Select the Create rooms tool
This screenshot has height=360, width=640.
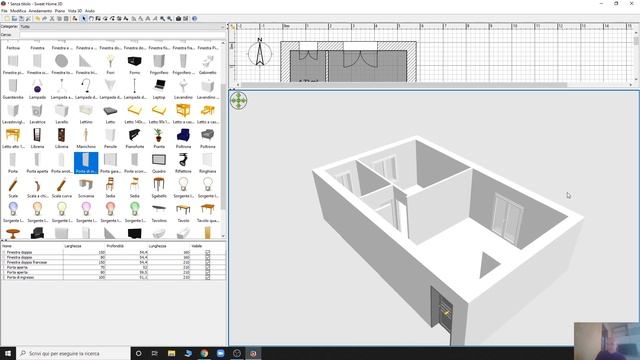[105, 18]
